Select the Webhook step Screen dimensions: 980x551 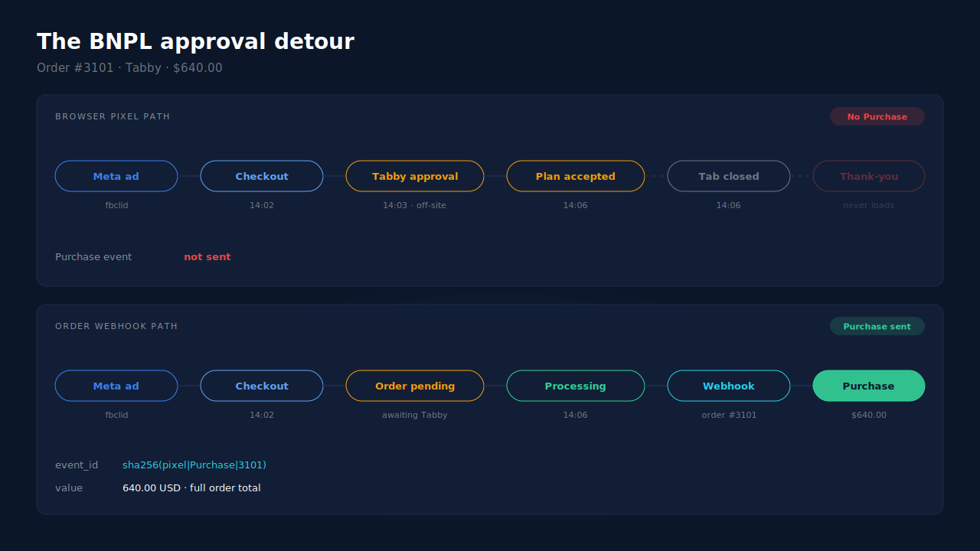tap(729, 386)
